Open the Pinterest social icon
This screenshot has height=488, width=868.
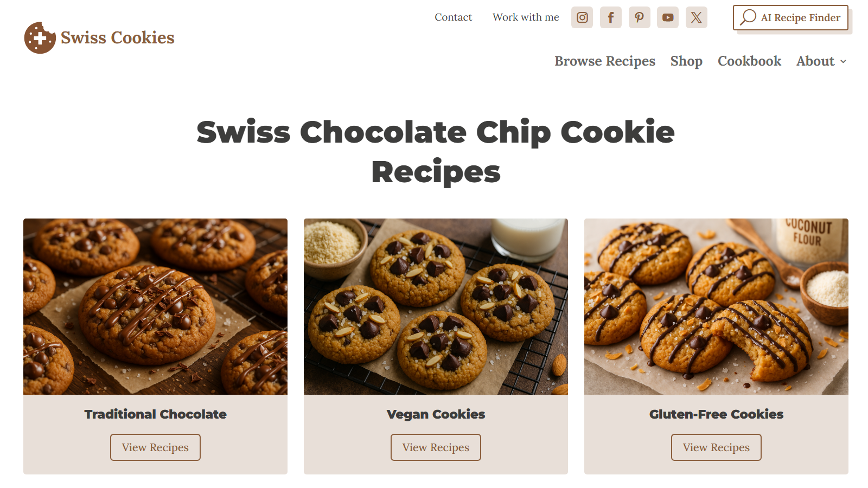640,17
